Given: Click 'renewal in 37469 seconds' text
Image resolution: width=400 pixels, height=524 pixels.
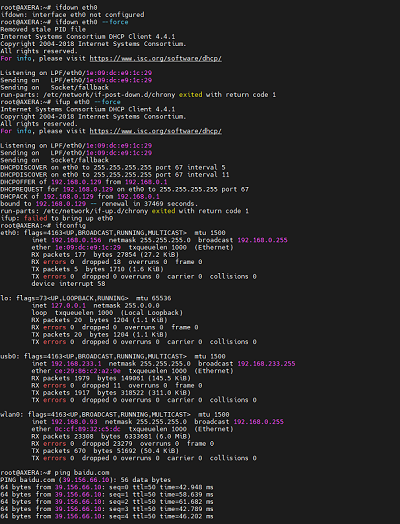Looking at the screenshot, I should pos(149,204).
